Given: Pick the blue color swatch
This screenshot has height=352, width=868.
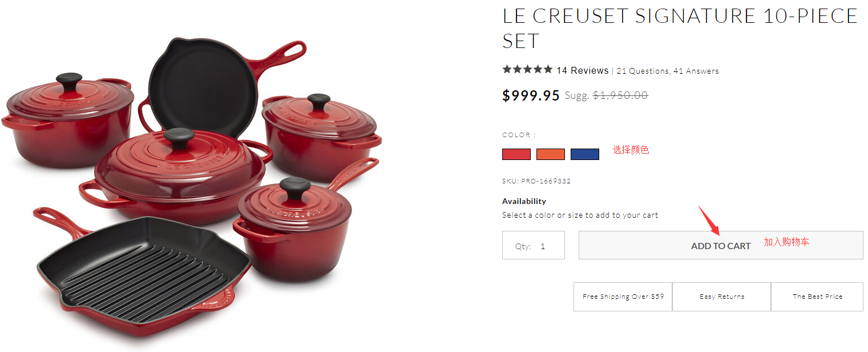Looking at the screenshot, I should (584, 154).
